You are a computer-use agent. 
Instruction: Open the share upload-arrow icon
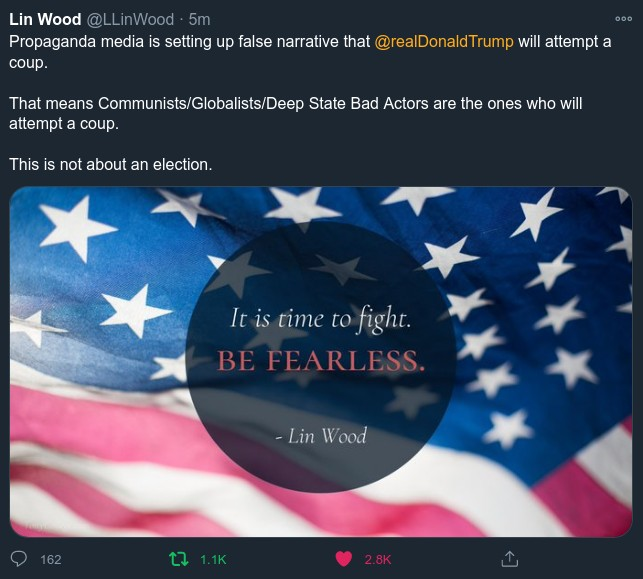[x=509, y=559]
